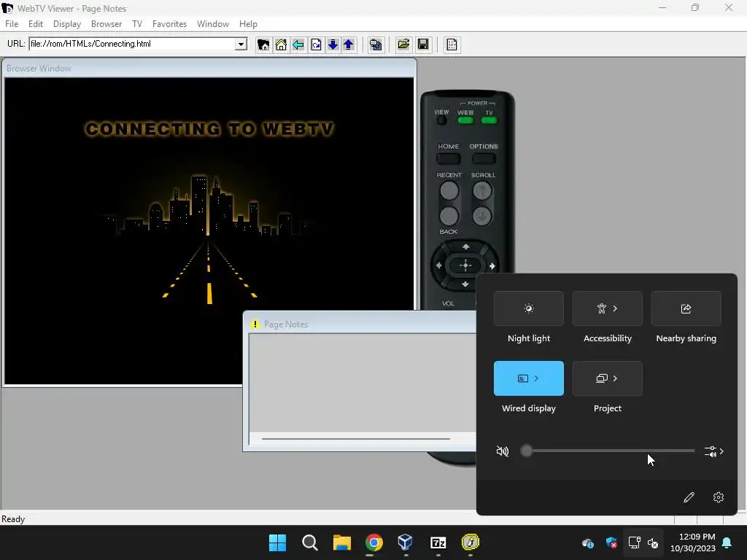Image resolution: width=747 pixels, height=560 pixels.
Task: Click the yellow Home toolbar icon
Action: [281, 44]
